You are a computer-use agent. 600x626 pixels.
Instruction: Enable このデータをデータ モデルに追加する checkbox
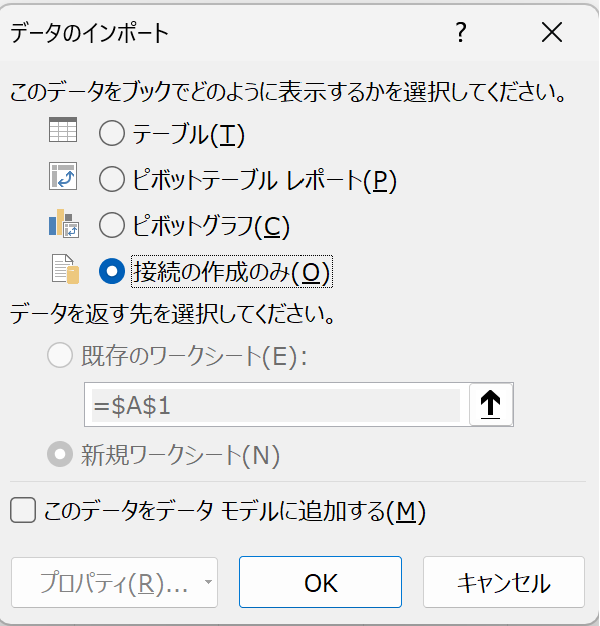pos(23,510)
